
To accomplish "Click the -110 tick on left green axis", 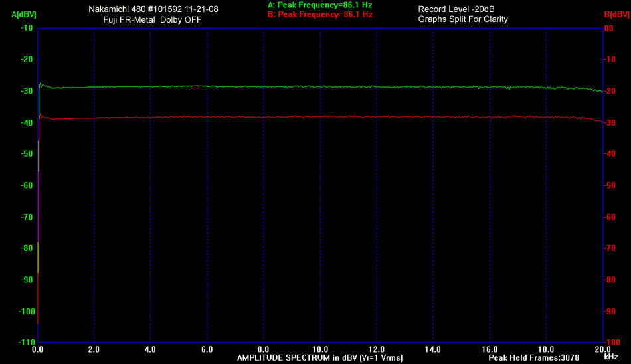I will [26, 343].
